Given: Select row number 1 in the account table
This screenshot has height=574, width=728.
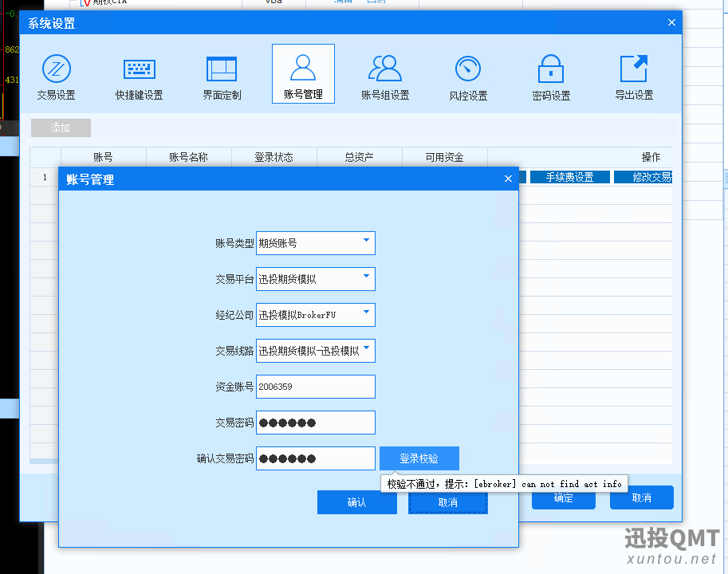Looking at the screenshot, I should coord(45,177).
